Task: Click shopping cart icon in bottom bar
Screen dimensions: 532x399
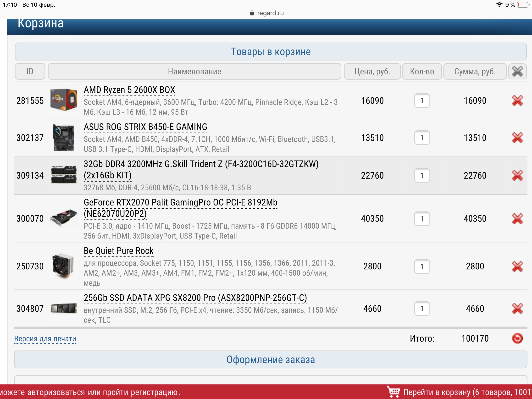Action: 393,392
